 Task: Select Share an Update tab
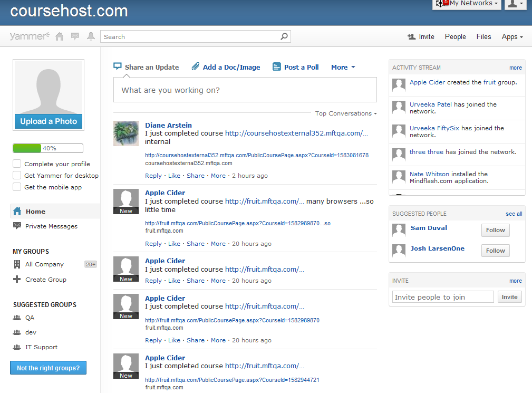[152, 67]
